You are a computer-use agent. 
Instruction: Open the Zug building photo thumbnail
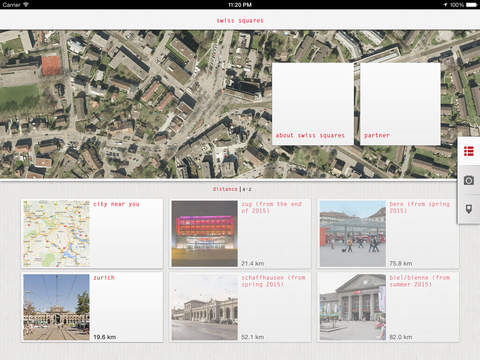click(205, 233)
